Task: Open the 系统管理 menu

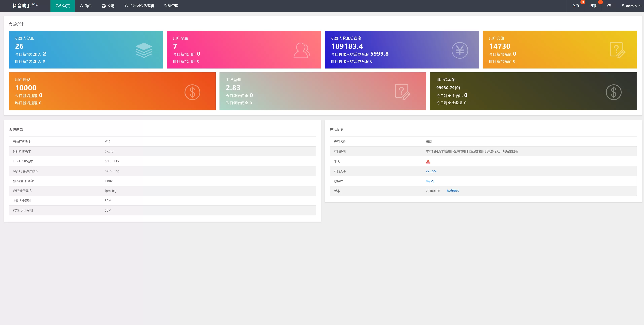Action: click(x=171, y=6)
